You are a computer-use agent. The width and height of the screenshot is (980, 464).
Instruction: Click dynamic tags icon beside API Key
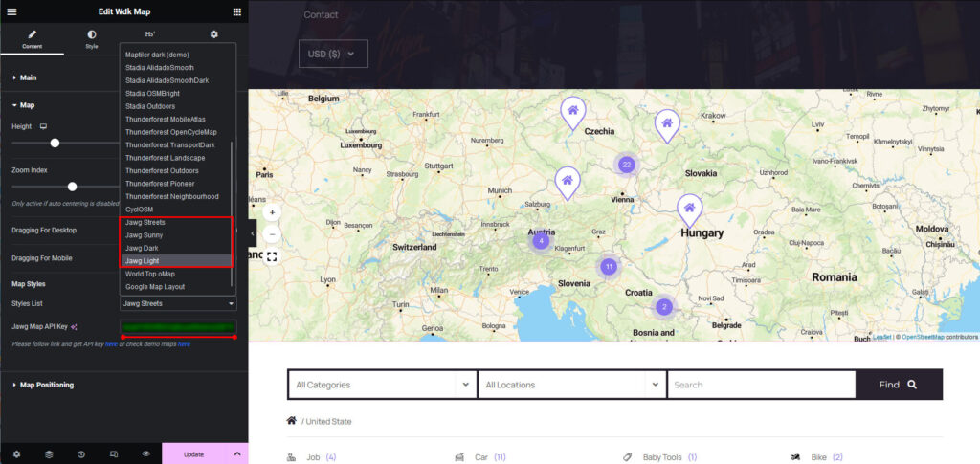coord(74,326)
